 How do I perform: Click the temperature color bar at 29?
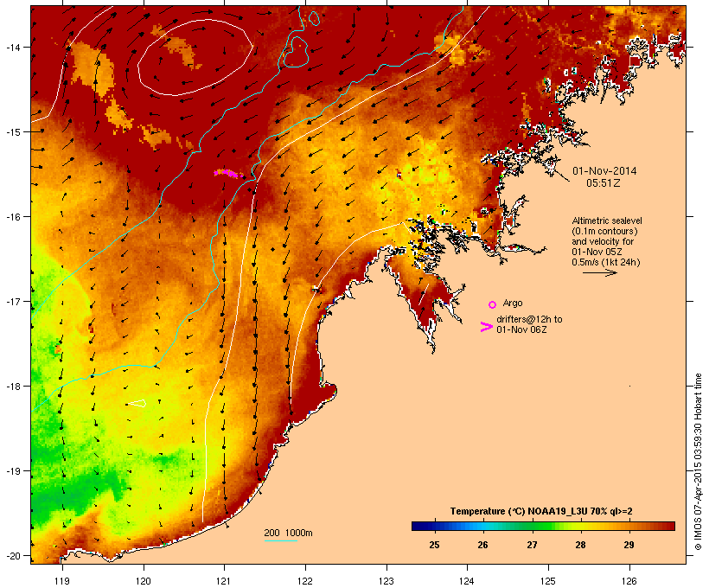[629, 526]
